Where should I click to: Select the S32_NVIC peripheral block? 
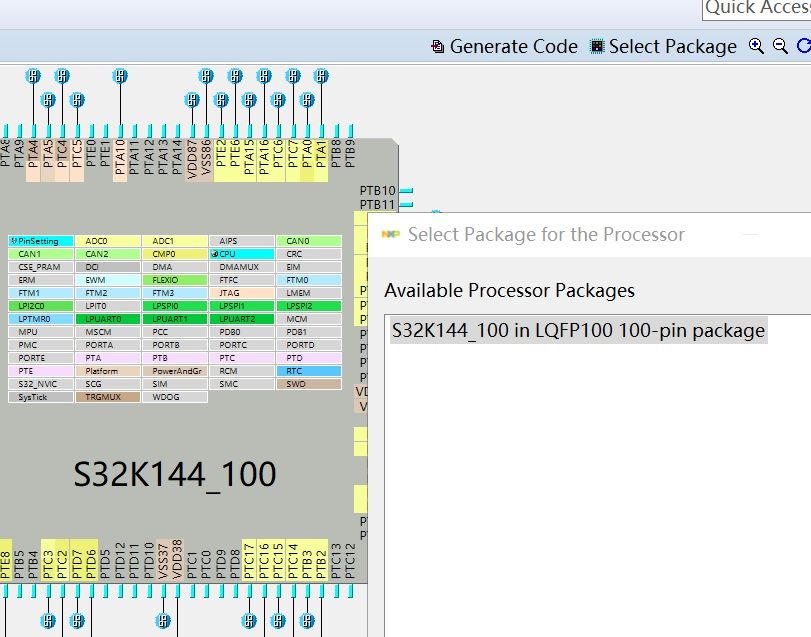pos(40,384)
